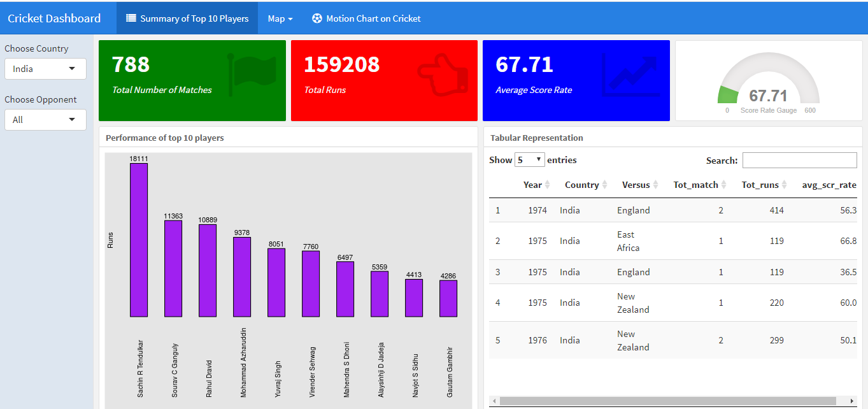This screenshot has height=409, width=868.
Task: Open the Show entries count dropdown
Action: point(530,160)
